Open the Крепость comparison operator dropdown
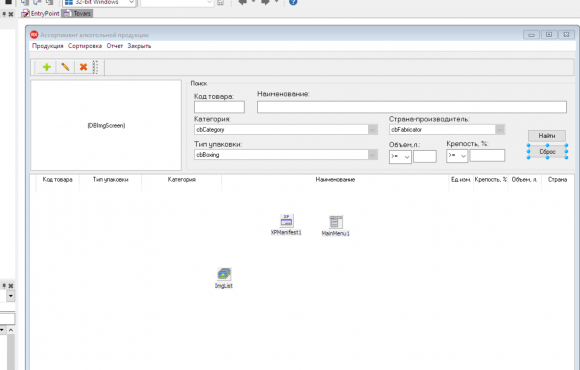The width and height of the screenshot is (580, 370). tap(457, 156)
